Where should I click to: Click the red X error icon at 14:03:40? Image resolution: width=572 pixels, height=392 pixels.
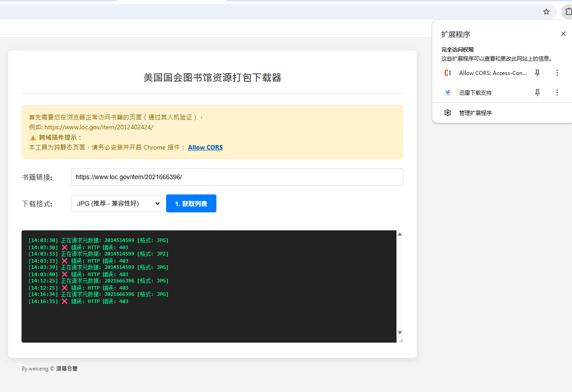coord(65,274)
